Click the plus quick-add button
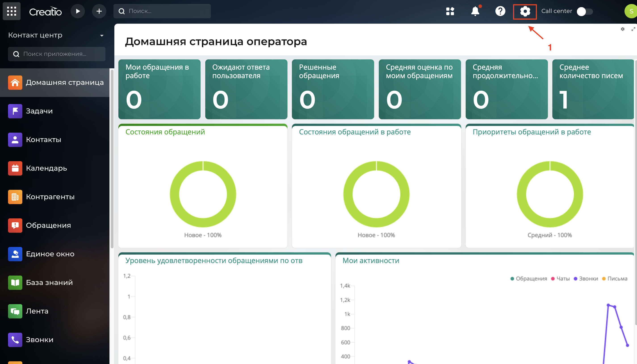The height and width of the screenshot is (364, 637). click(99, 11)
